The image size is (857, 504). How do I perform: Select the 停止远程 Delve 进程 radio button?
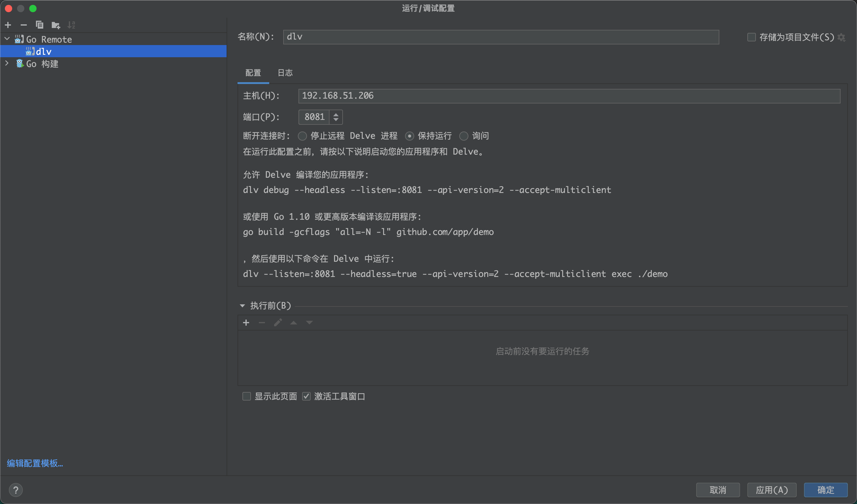(x=302, y=136)
